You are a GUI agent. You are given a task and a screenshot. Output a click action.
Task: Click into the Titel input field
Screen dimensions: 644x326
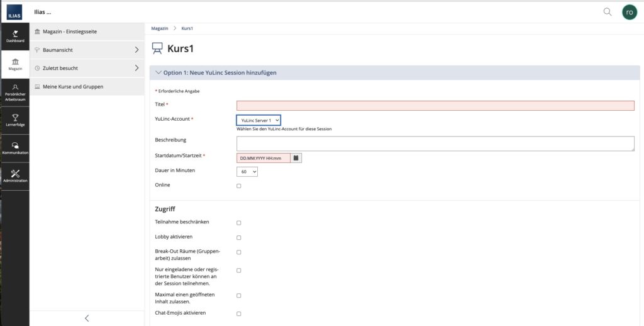(x=435, y=106)
